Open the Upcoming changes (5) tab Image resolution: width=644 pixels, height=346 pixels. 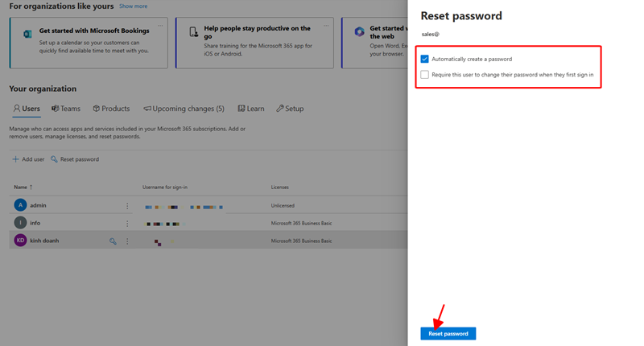(x=184, y=109)
